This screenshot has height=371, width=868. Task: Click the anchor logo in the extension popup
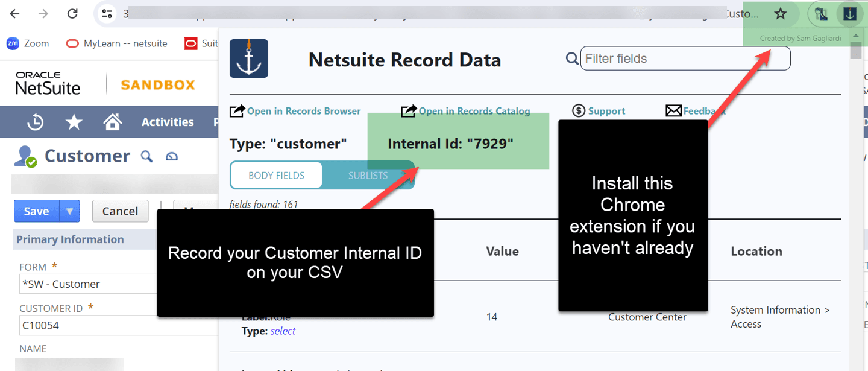point(249,59)
